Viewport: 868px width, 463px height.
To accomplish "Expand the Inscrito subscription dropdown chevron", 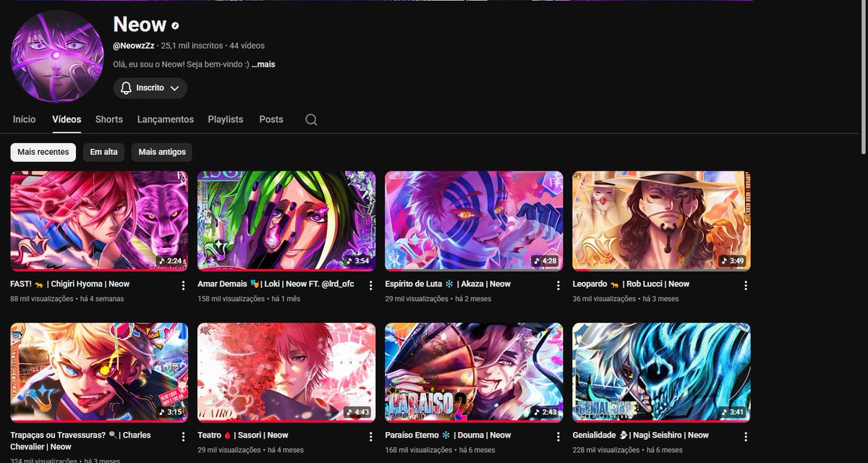I will point(174,88).
